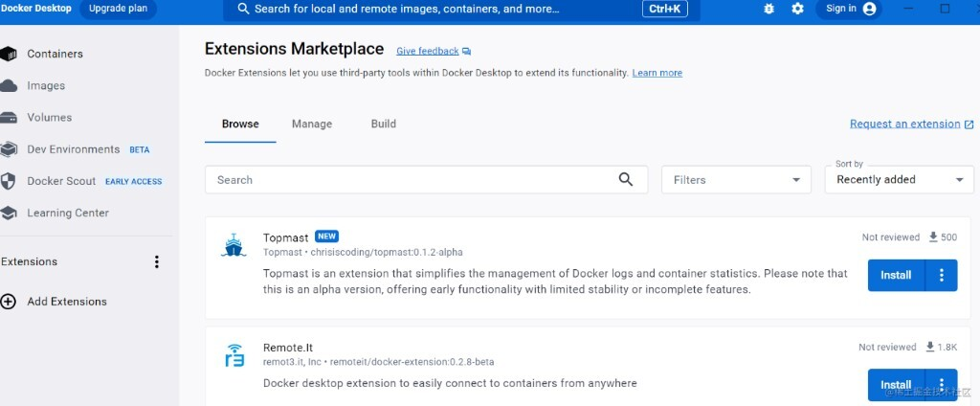Click the Containers sidebar icon
Viewport: 980px width, 406px height.
(x=9, y=54)
